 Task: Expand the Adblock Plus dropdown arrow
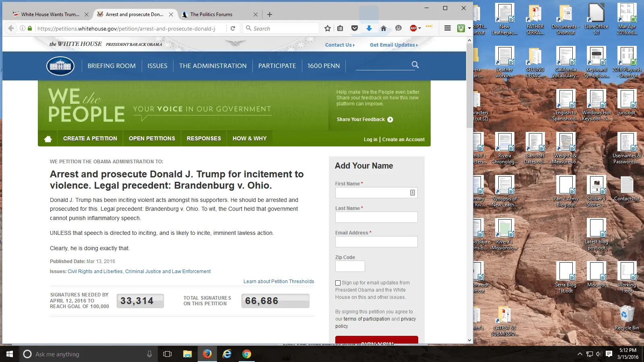tap(419, 29)
